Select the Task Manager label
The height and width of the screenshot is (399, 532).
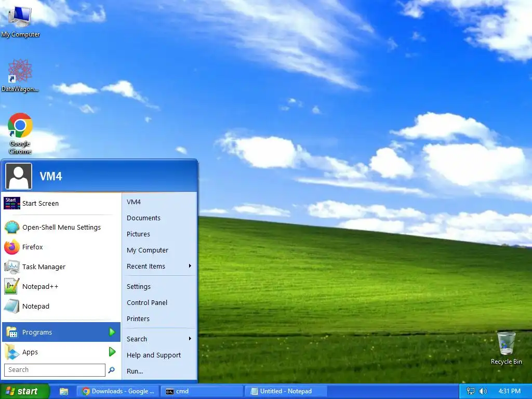(x=44, y=267)
